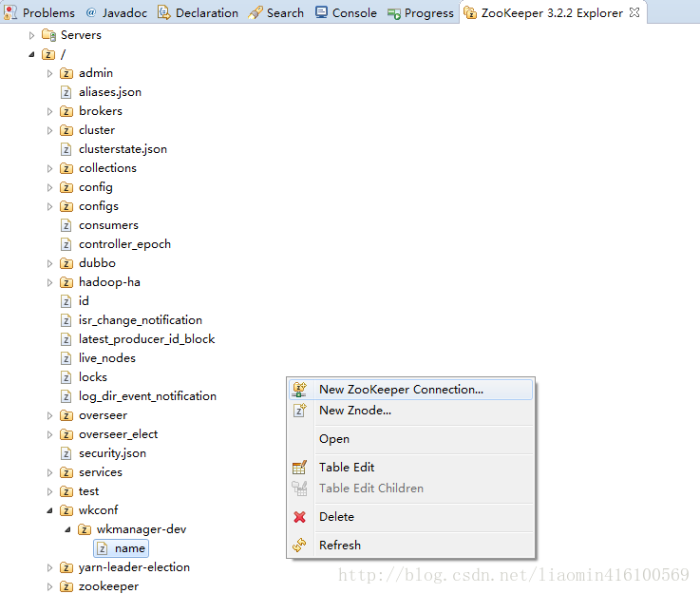
Task: Select the security.json znode
Action: 112,453
